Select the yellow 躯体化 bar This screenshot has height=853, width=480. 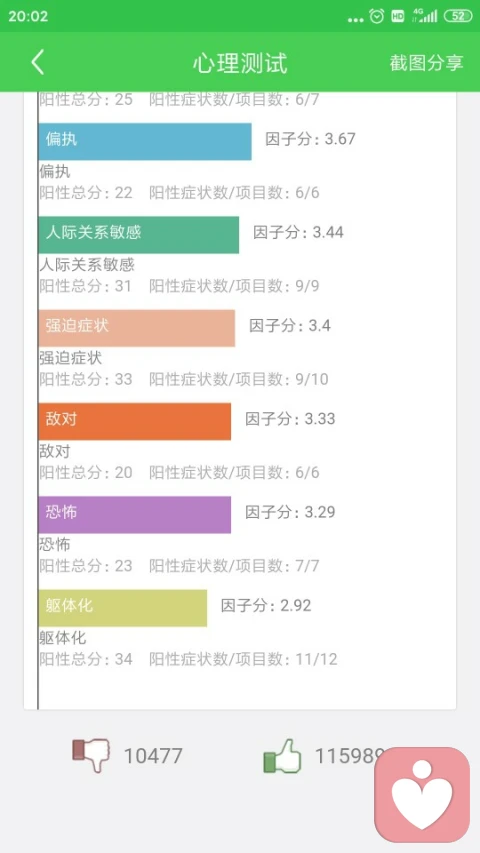tap(122, 608)
